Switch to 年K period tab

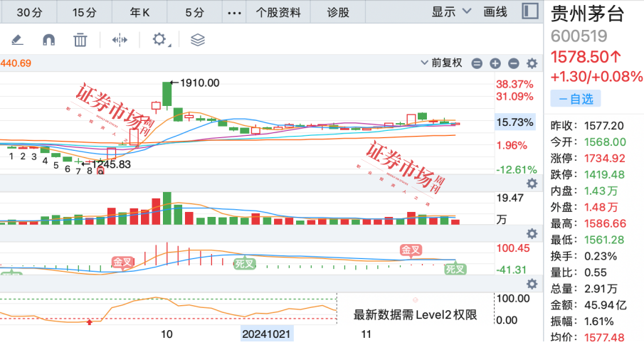(139, 12)
